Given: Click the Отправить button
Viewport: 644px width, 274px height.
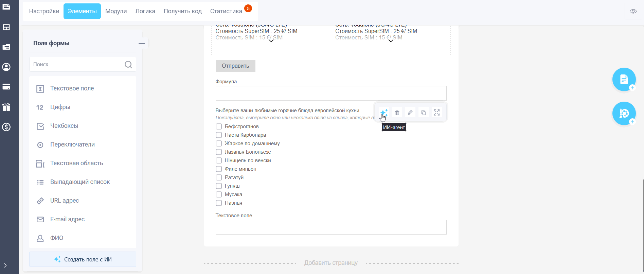Looking at the screenshot, I should tap(235, 66).
